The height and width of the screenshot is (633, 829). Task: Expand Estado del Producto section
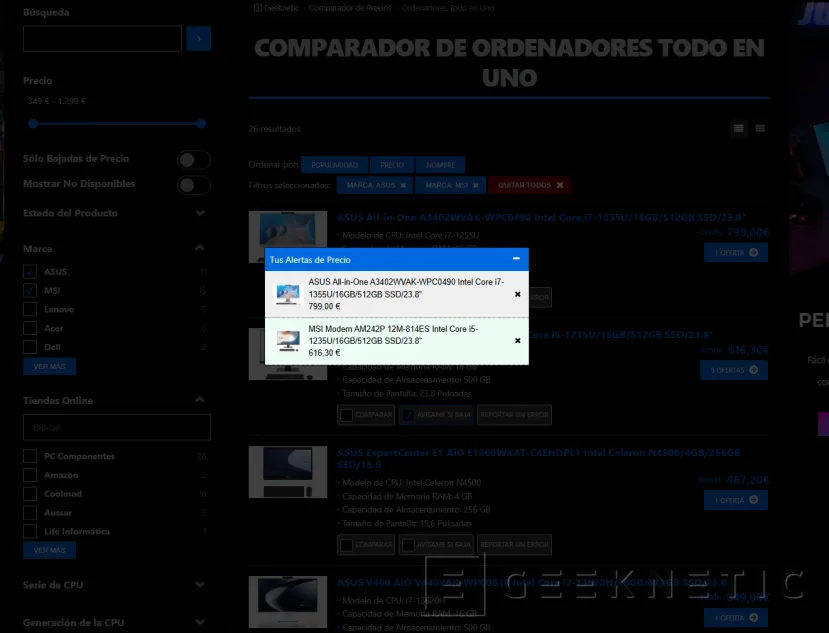point(200,213)
